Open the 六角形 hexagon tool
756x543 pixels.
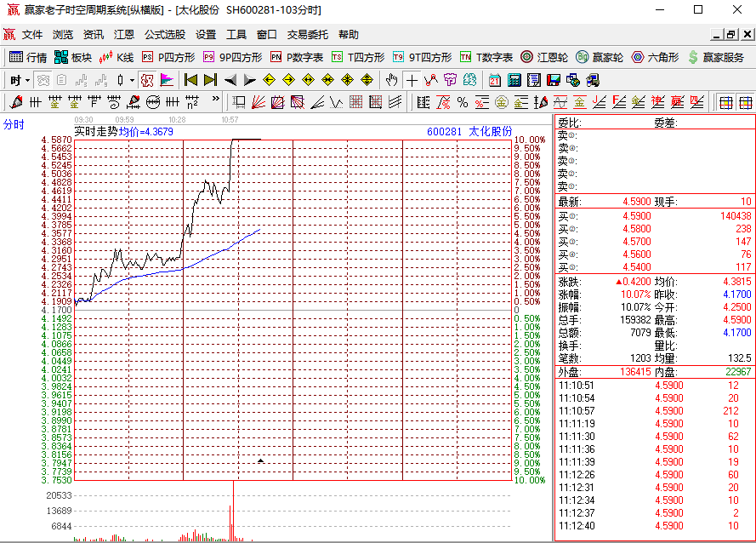tap(655, 57)
